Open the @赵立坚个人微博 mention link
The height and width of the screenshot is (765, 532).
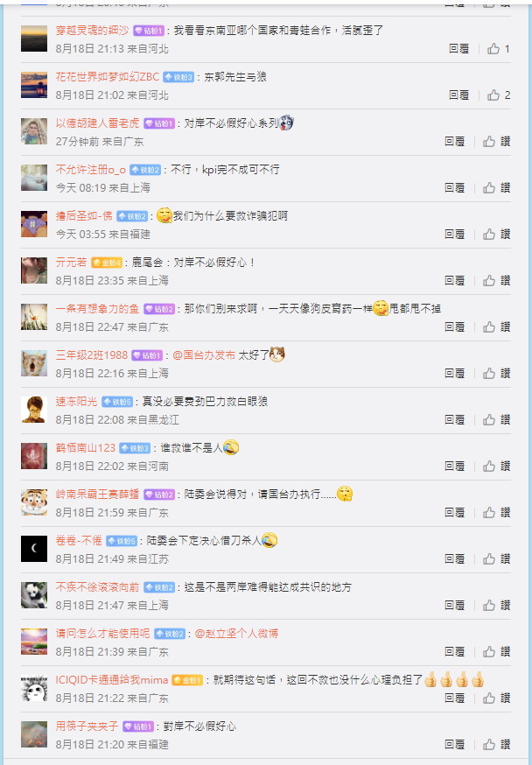pyautogui.click(x=236, y=634)
